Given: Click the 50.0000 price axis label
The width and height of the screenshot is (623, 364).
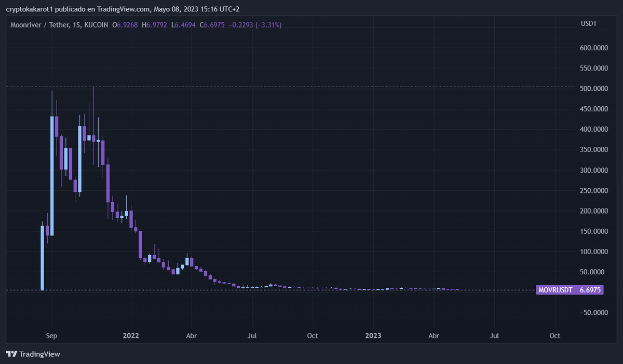Looking at the screenshot, I should coord(593,272).
